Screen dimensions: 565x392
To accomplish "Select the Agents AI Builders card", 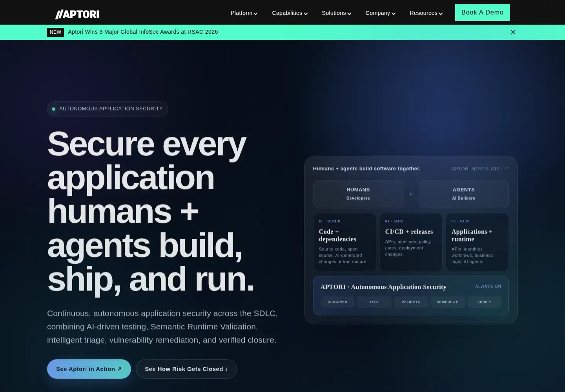I will coord(464,194).
